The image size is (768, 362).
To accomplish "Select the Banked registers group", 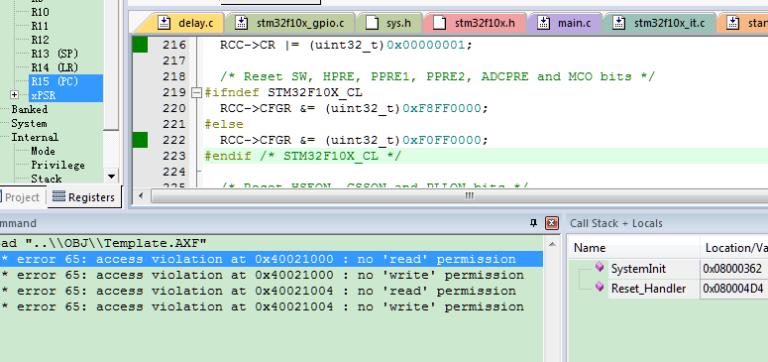I will [x=29, y=109].
